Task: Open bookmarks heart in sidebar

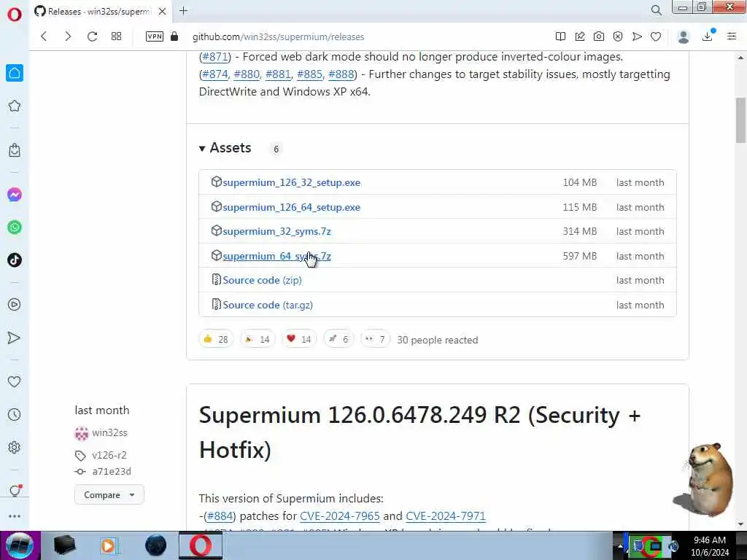Action: click(x=15, y=381)
